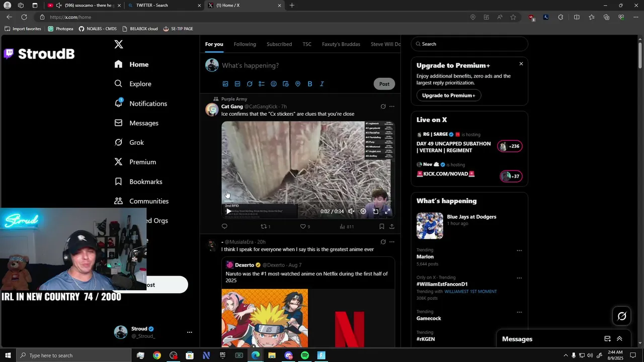View analytics for the Cat Gang post

(347, 227)
